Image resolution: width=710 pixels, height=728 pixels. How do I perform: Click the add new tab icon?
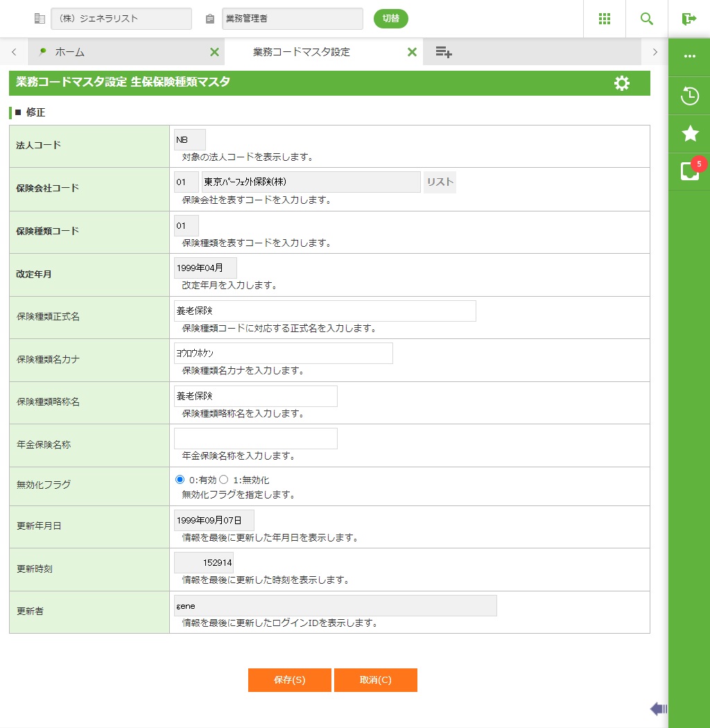444,52
